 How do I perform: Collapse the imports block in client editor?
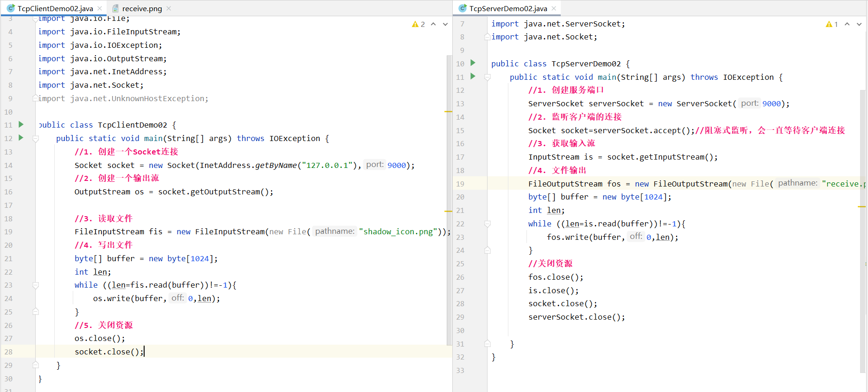[36, 19]
